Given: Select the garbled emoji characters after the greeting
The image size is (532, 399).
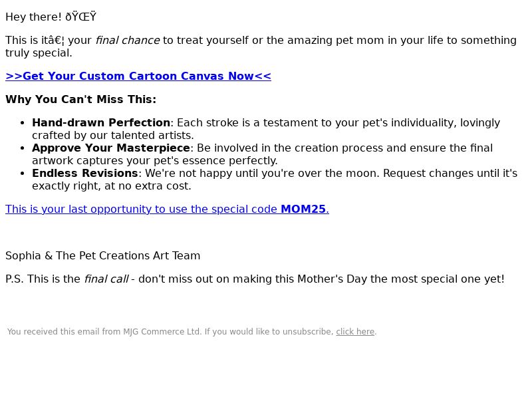Looking at the screenshot, I should [x=80, y=17].
